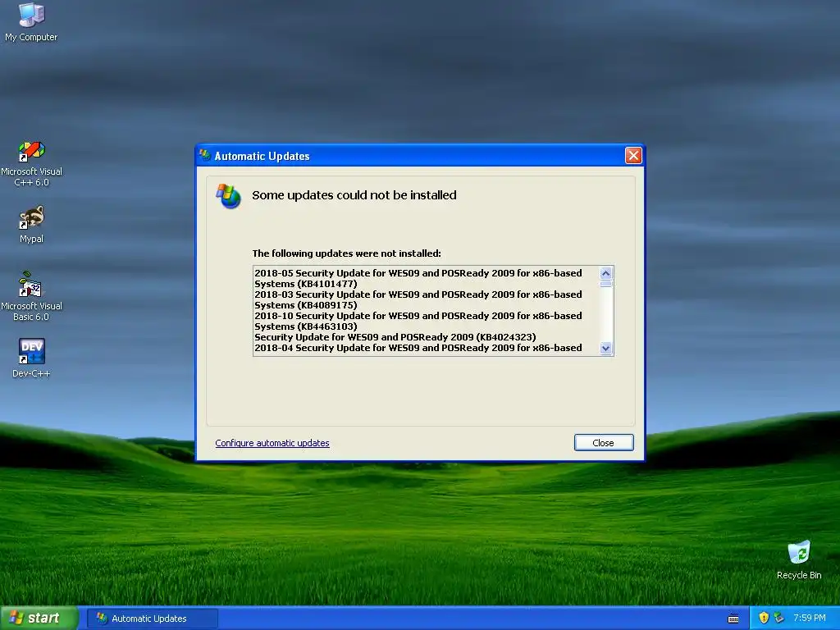
Task: Click the on-screen keyboard taskbar icon
Action: point(733,619)
